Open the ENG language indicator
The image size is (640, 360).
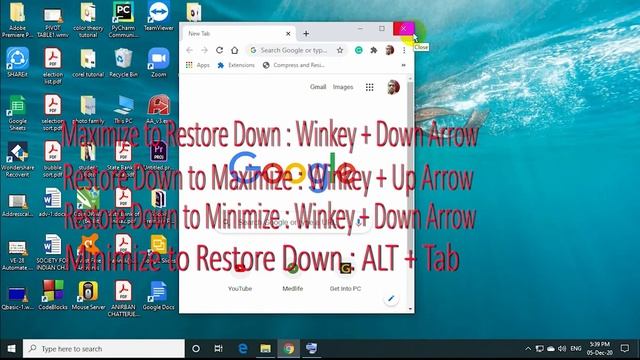pos(576,349)
